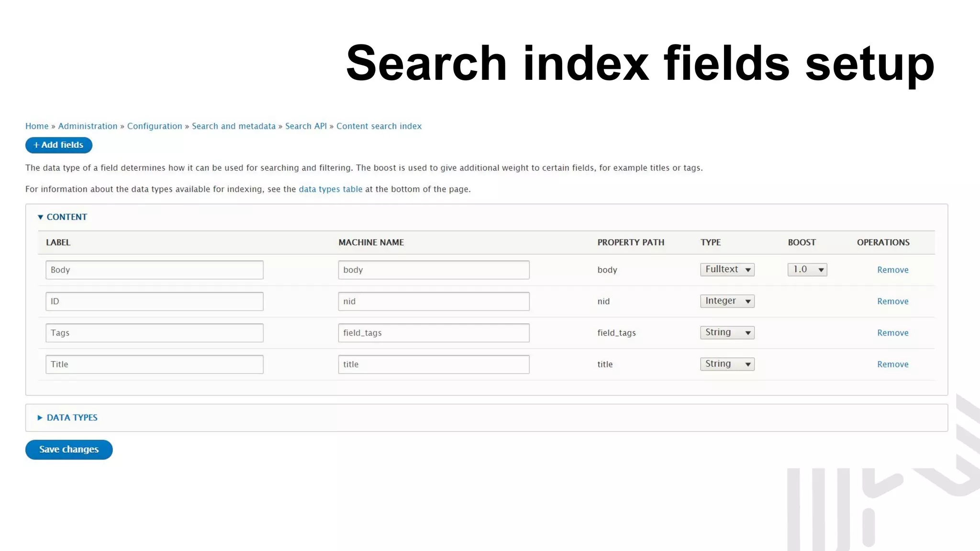Screen dimensions: 980x551
Task: Open Home breadcrumb link
Action: point(37,126)
